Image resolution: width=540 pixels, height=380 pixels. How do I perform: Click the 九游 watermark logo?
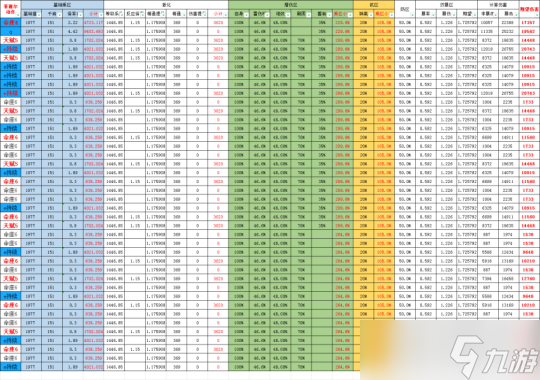point(495,357)
